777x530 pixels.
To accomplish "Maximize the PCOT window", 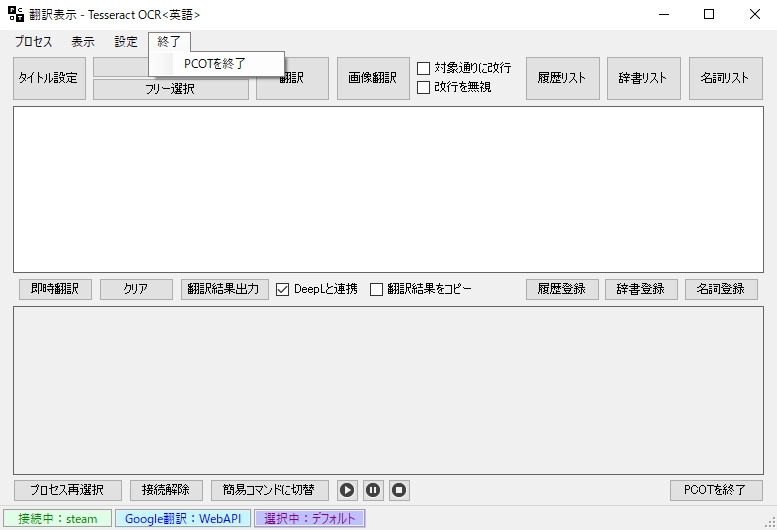I will 709,14.
